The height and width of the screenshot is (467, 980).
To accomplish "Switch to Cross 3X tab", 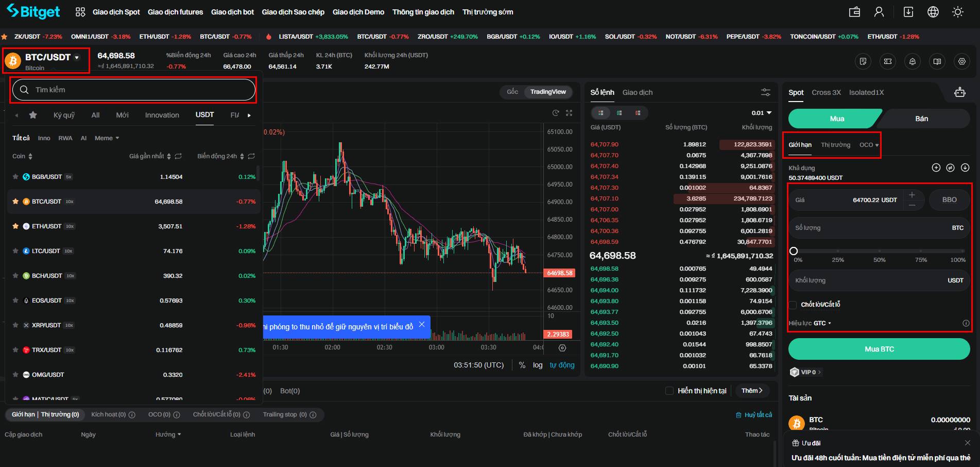I will pos(826,92).
